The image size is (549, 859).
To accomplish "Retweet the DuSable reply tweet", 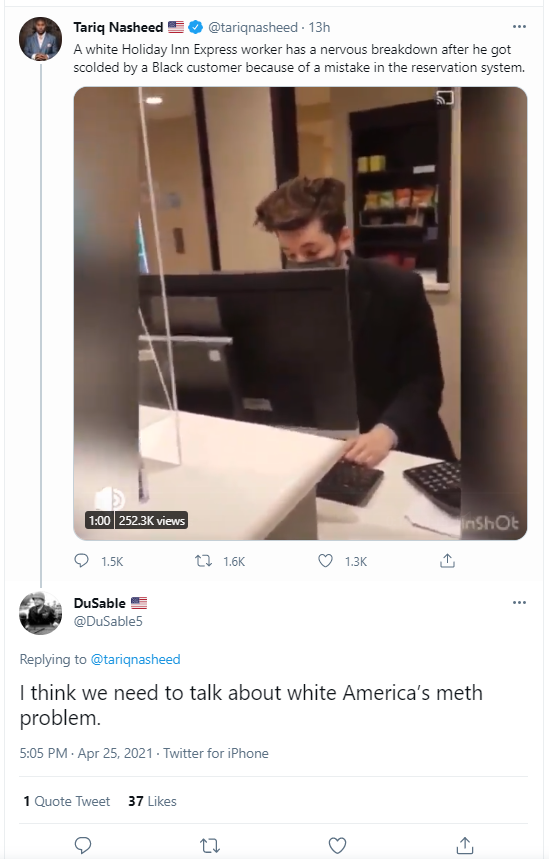I will tap(210, 846).
